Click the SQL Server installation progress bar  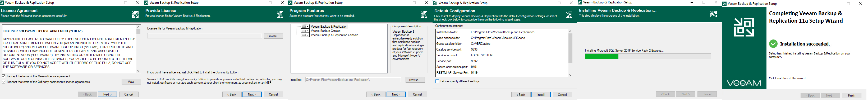tap(648, 56)
